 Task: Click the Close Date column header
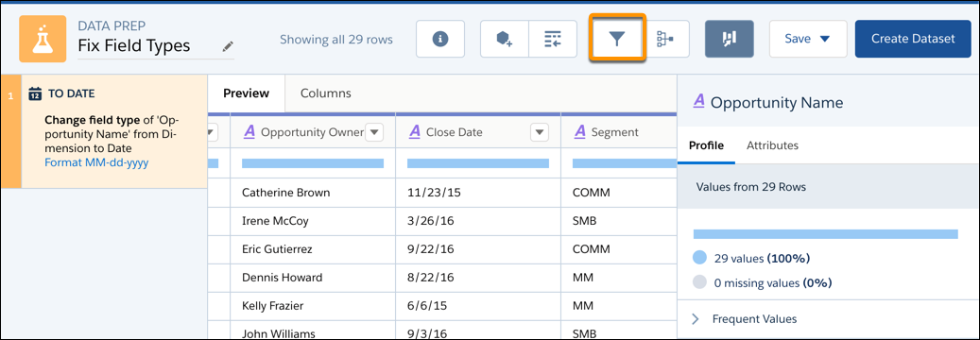coord(478,132)
